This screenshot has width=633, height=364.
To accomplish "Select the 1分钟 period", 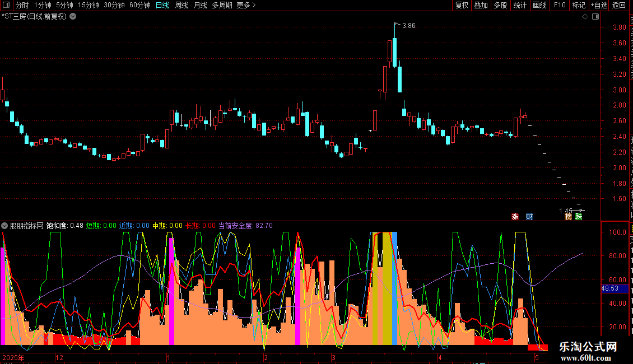I will click(43, 5).
